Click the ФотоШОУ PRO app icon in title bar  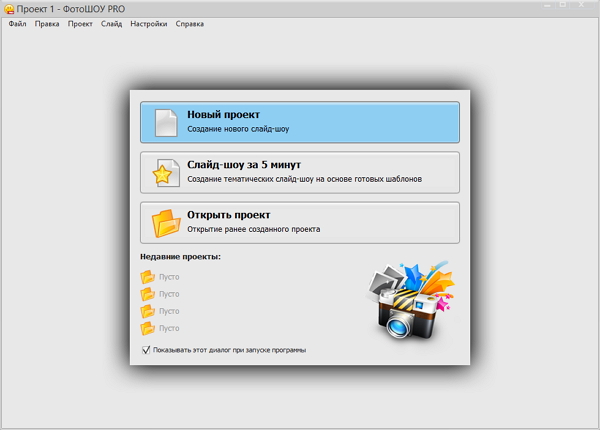click(x=9, y=9)
